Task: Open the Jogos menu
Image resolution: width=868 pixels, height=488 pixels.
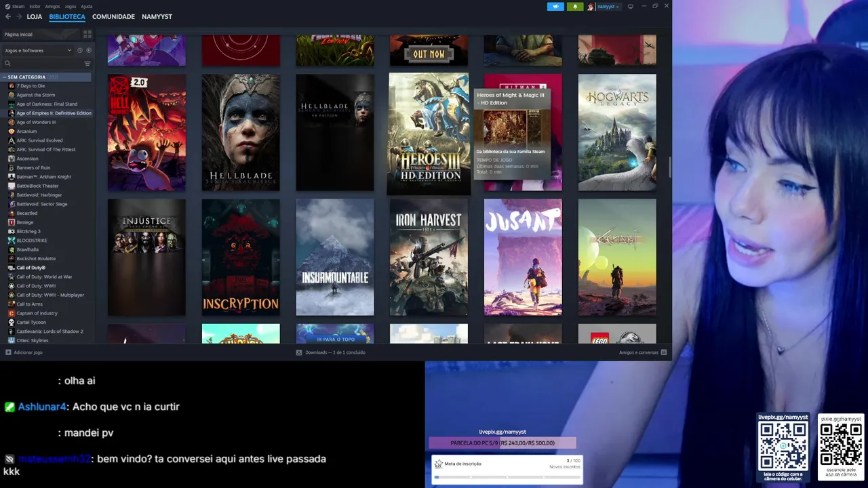Action: click(71, 6)
